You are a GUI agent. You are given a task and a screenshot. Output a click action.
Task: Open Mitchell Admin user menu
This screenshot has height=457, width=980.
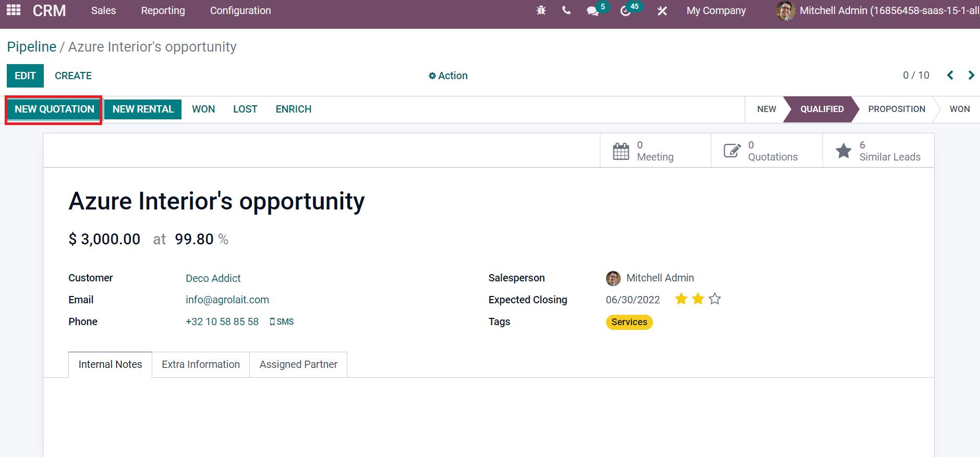coord(878,10)
